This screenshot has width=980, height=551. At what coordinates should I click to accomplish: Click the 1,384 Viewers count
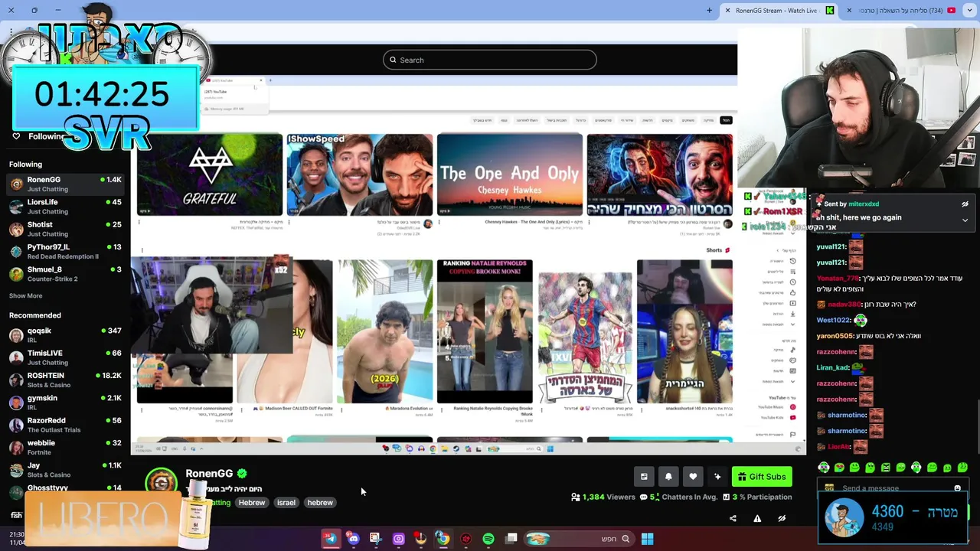coord(603,497)
